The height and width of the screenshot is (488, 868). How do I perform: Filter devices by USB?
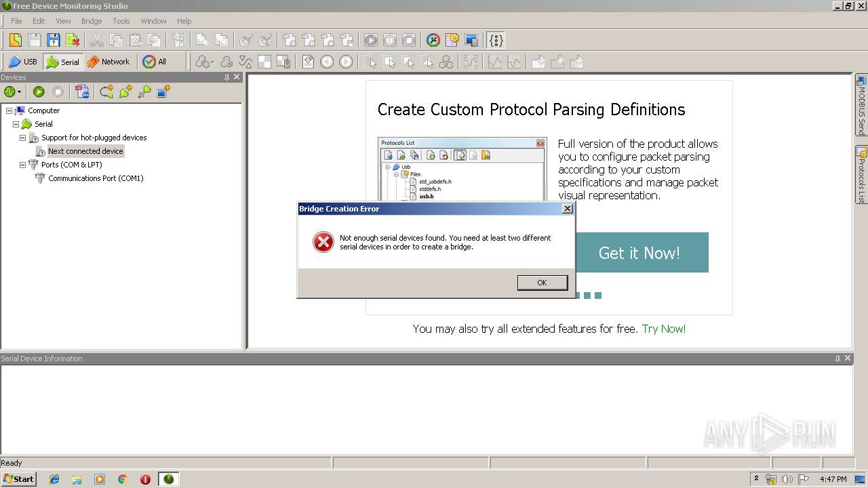(23, 62)
